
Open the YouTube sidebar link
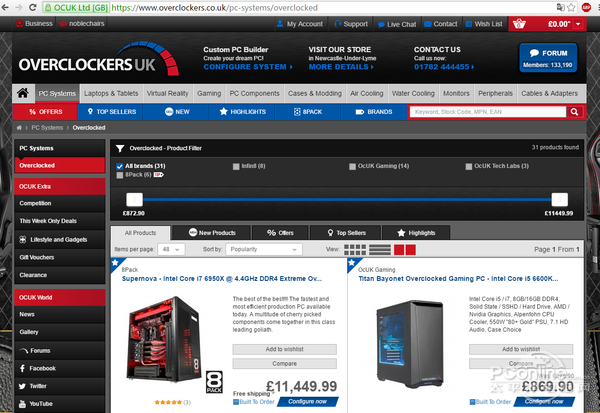(60, 404)
